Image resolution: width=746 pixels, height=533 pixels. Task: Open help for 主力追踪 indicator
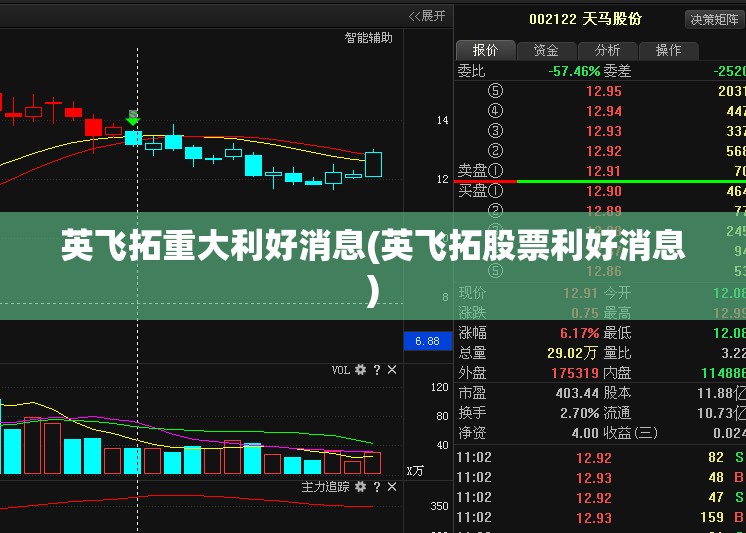(x=377, y=487)
